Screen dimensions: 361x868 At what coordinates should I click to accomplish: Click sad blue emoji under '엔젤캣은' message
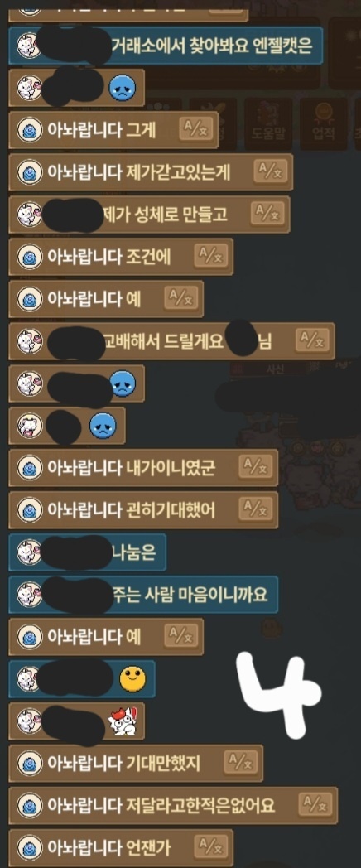point(119,88)
